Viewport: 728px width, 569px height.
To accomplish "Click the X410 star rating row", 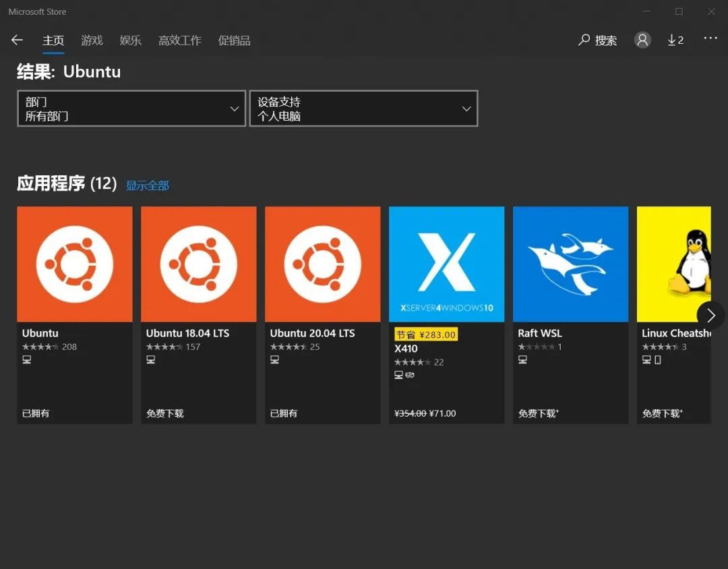I will tap(419, 361).
